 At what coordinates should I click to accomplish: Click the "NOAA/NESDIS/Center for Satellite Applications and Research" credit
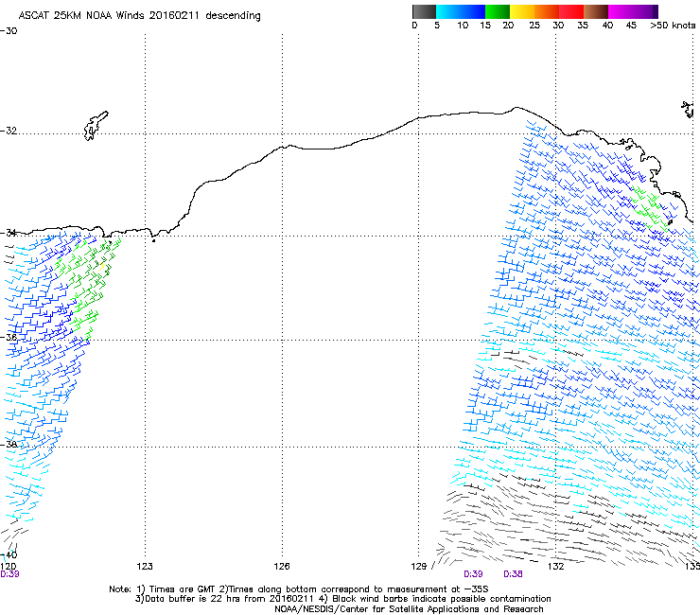click(x=409, y=609)
